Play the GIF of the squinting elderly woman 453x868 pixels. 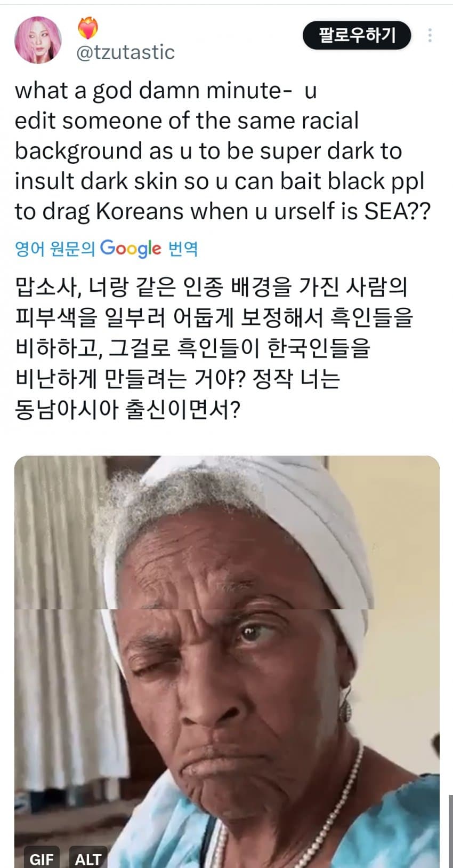point(226,662)
